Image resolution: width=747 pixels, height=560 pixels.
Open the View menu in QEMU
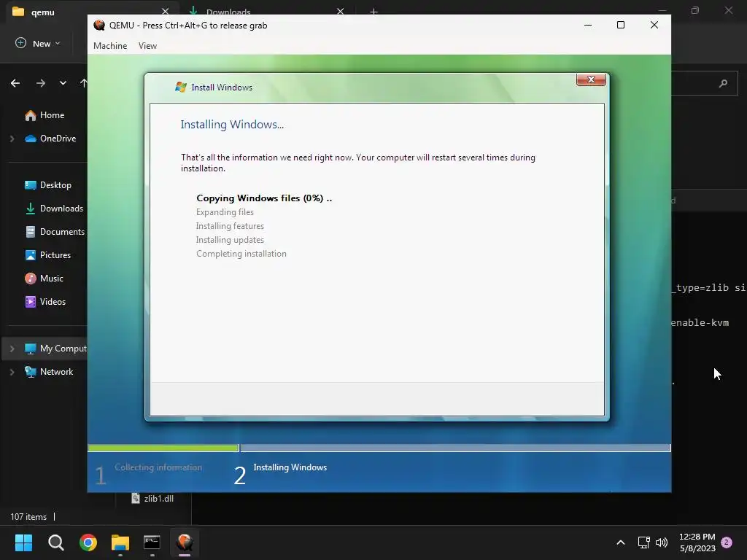pos(147,46)
